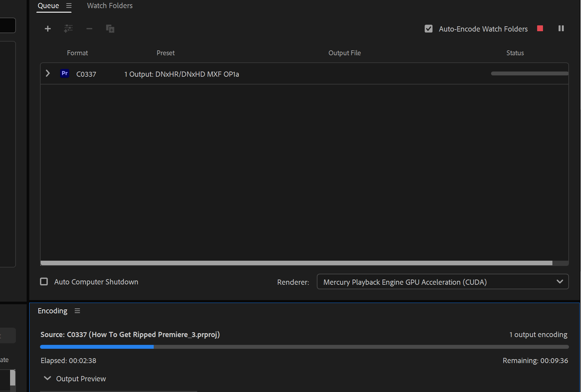Click the Duplicate queue item icon
The width and height of the screenshot is (581, 392).
110,29
